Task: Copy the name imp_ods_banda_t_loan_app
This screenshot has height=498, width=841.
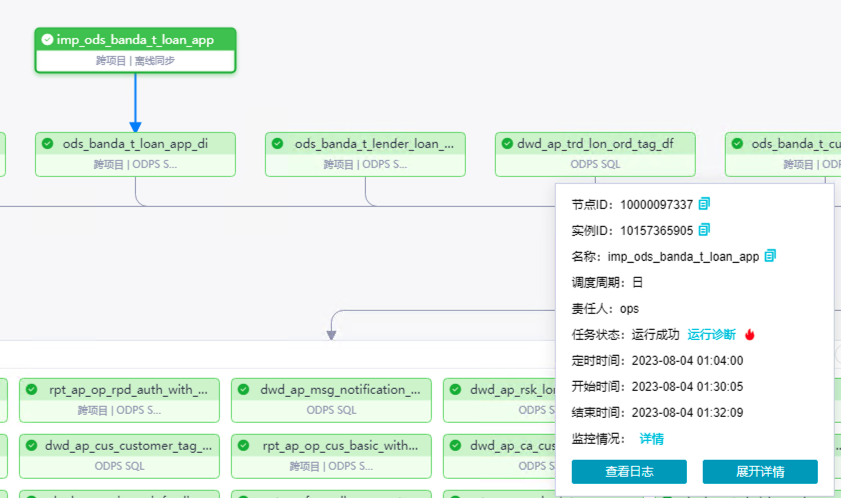Action: [x=770, y=256]
